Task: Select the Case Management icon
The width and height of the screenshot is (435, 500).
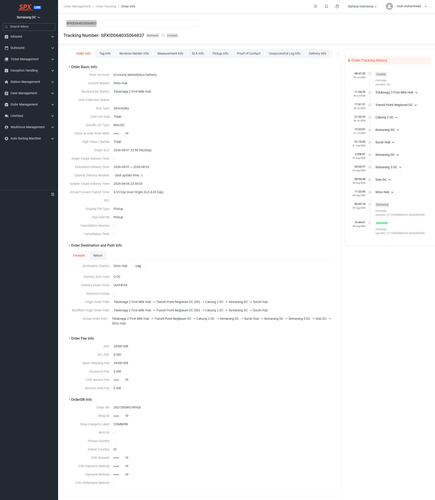Action: (6, 93)
